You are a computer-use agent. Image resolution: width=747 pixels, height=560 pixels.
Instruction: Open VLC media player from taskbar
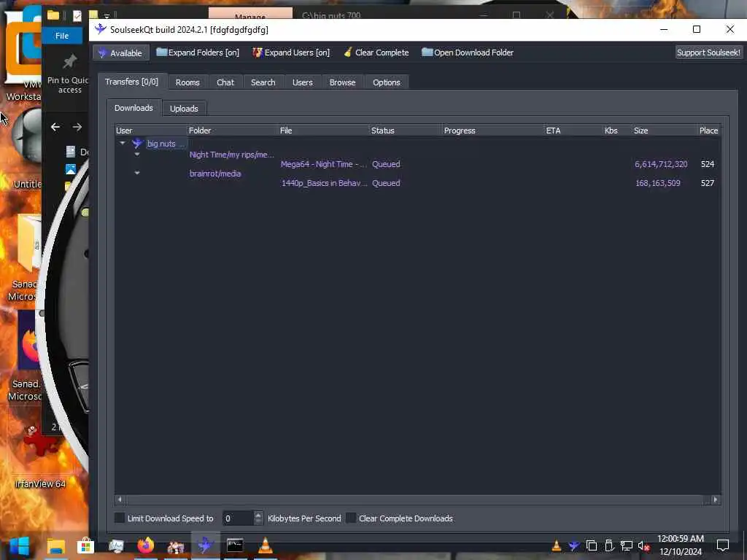265,545
